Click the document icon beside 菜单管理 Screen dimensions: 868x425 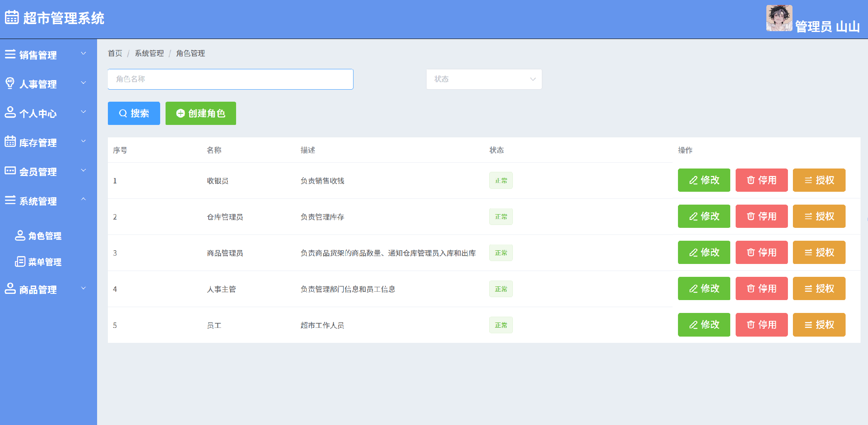tap(20, 262)
